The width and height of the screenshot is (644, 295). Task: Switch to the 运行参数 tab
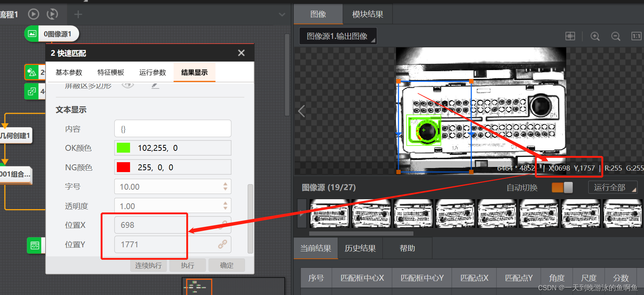(x=152, y=72)
